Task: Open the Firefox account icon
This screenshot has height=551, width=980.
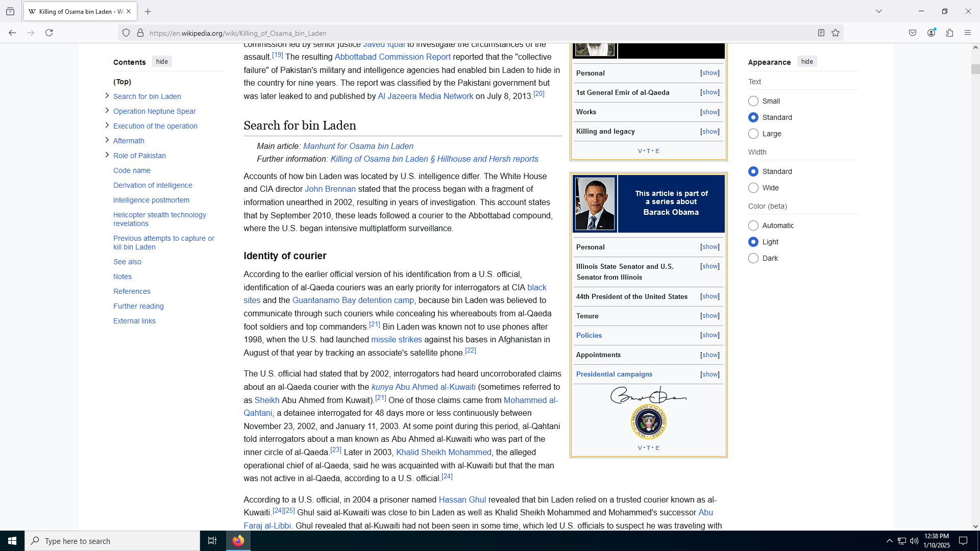Action: pyautogui.click(x=932, y=33)
